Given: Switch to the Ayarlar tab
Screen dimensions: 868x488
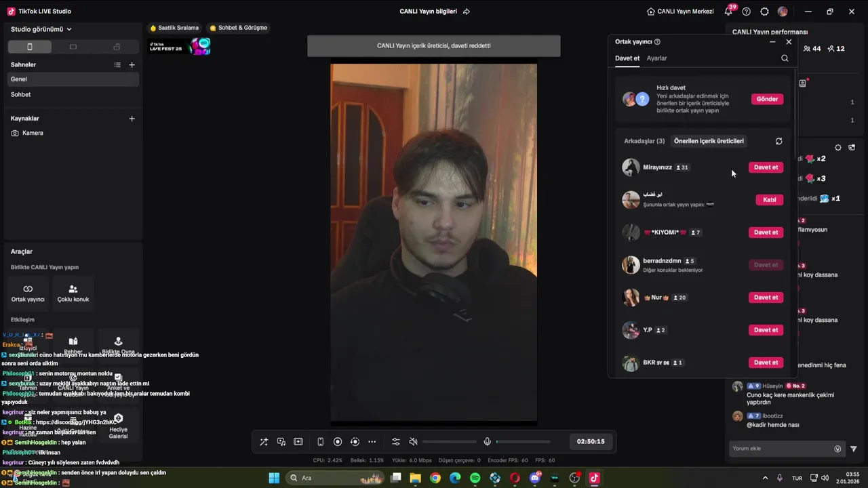Looking at the screenshot, I should (x=657, y=58).
